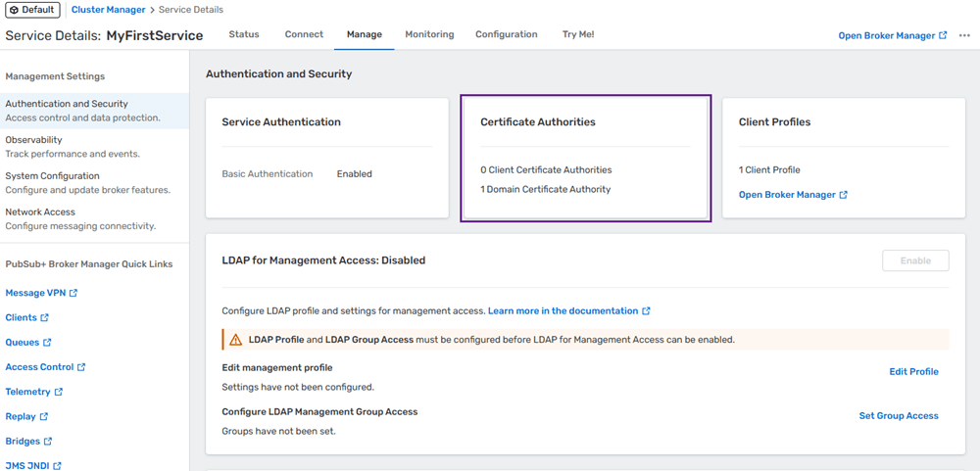The width and height of the screenshot is (980, 471).
Task: Switch to the Connect tab
Action: [x=305, y=34]
